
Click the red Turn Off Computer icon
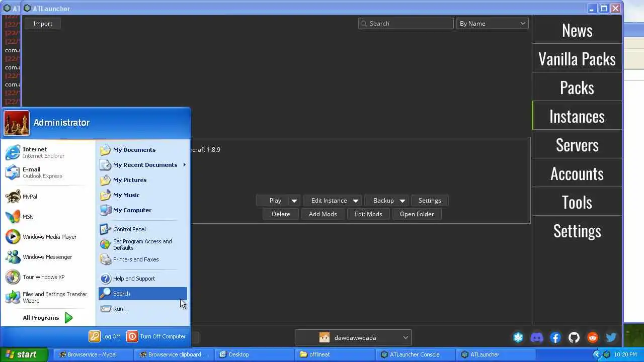click(x=132, y=336)
